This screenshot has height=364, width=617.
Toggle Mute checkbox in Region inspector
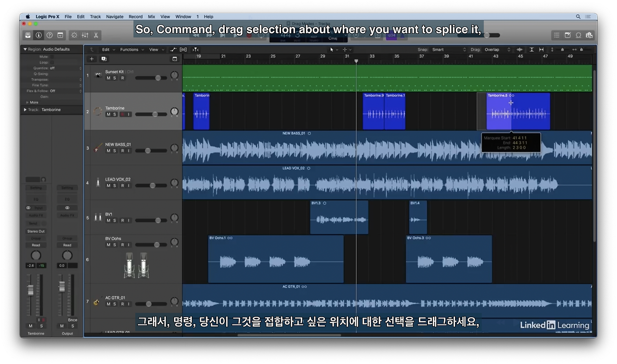52,57
